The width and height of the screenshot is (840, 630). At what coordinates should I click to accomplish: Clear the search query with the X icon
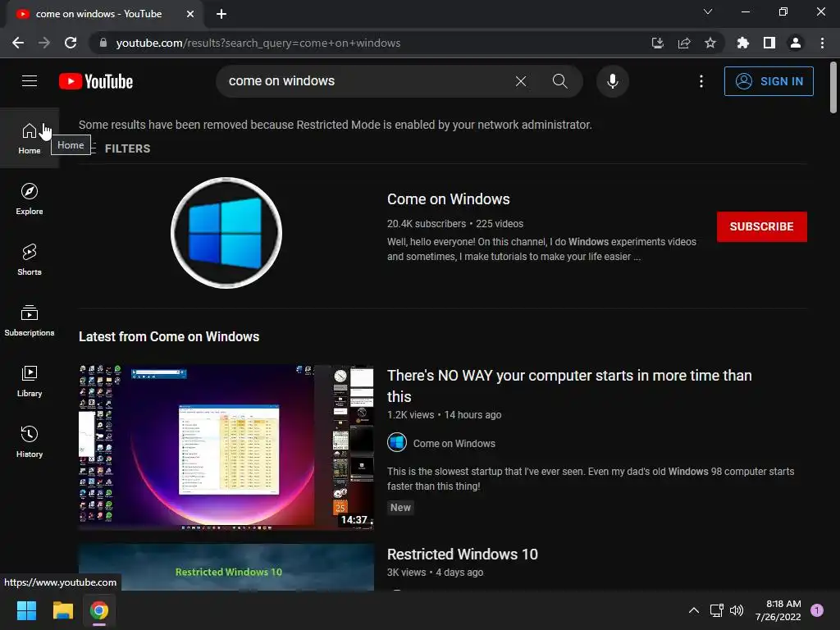[521, 81]
